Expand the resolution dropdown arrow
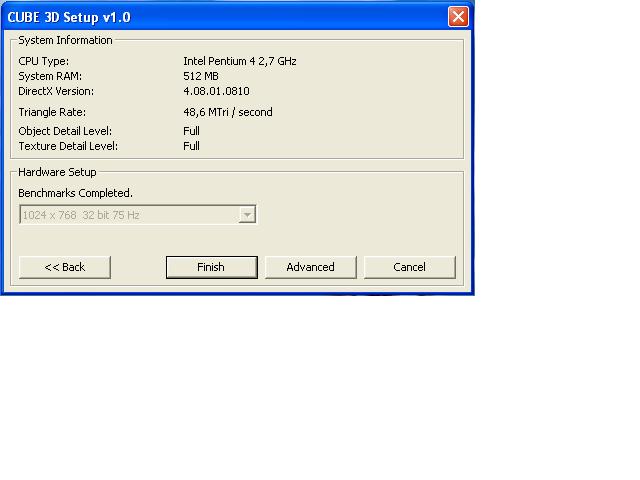Image resolution: width=640 pixels, height=480 pixels. (x=247, y=215)
